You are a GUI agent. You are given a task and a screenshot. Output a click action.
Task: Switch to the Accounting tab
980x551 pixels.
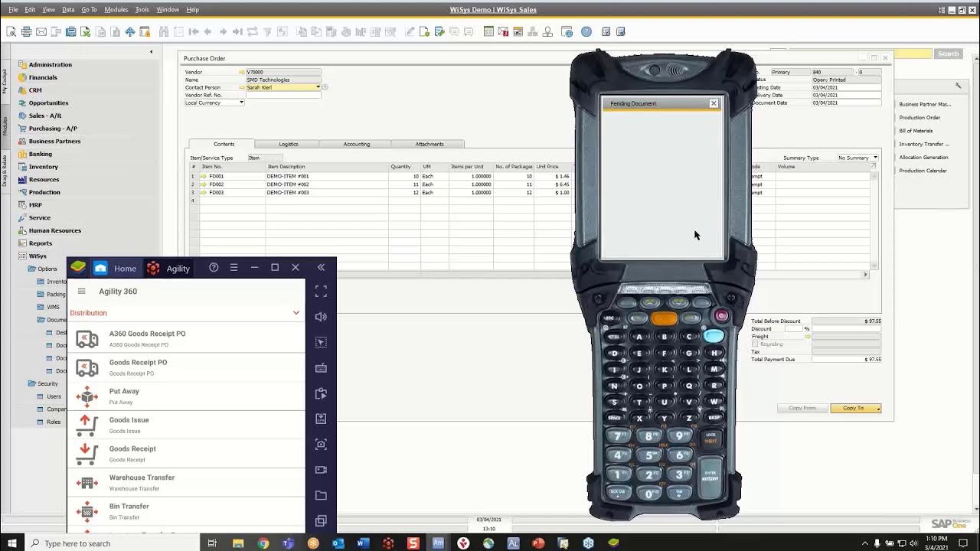(356, 144)
